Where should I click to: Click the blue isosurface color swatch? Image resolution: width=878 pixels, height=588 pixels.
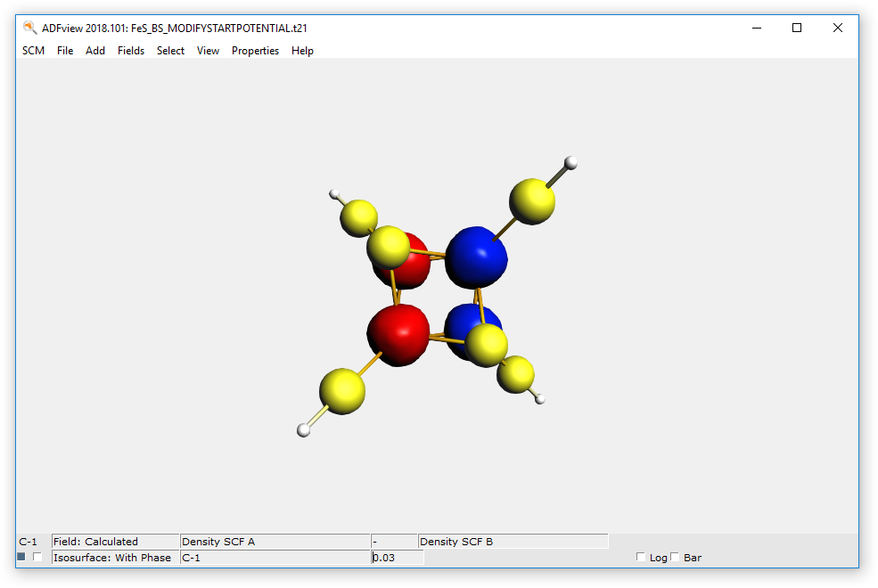tap(21, 557)
